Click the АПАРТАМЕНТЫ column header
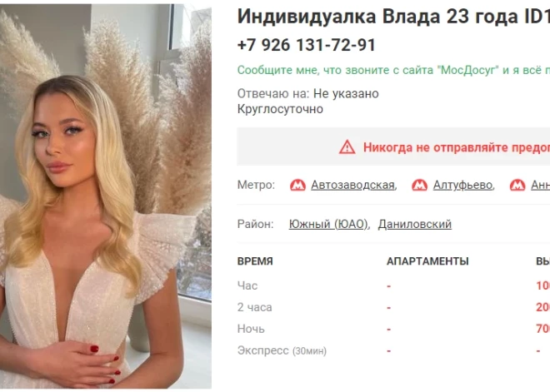Screen dimensions: 550x392 (427, 261)
